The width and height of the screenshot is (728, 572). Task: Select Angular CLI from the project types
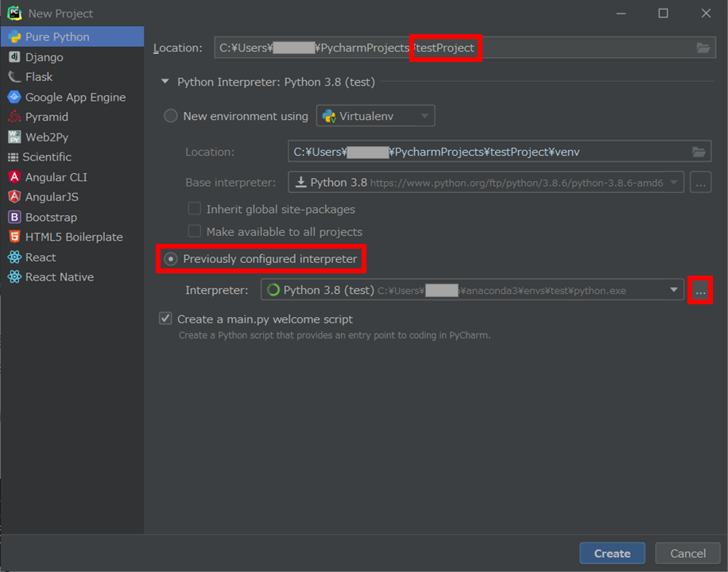click(72, 177)
